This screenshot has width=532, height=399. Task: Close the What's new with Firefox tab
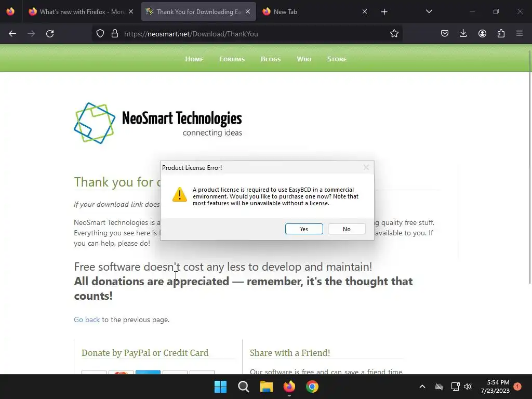point(131,11)
